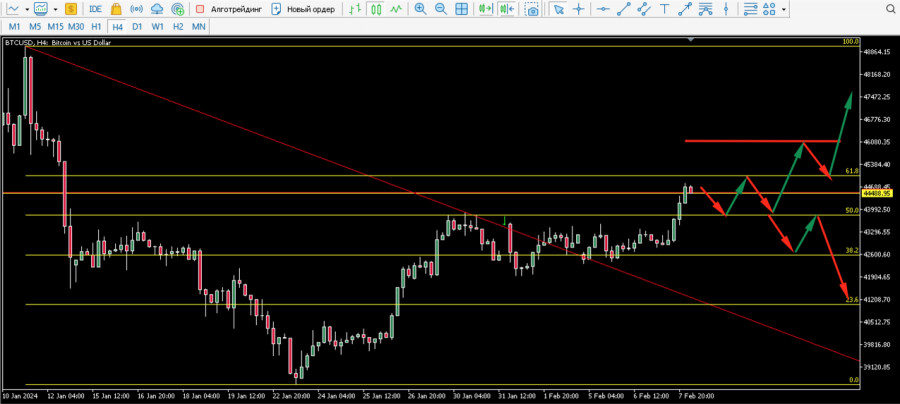
Task: Tile windows with grid icon
Action: 461,9
